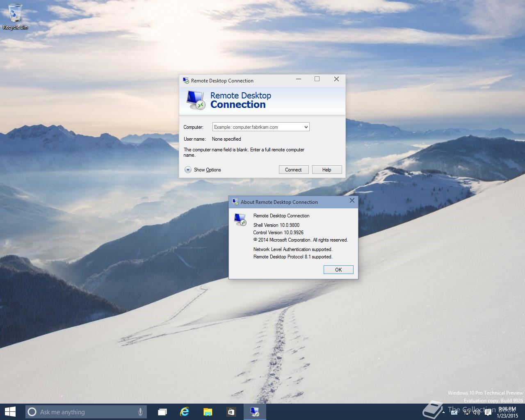Screen dimensions: 525x420
Task: Activate the microphone icon in search box
Action: click(140, 412)
